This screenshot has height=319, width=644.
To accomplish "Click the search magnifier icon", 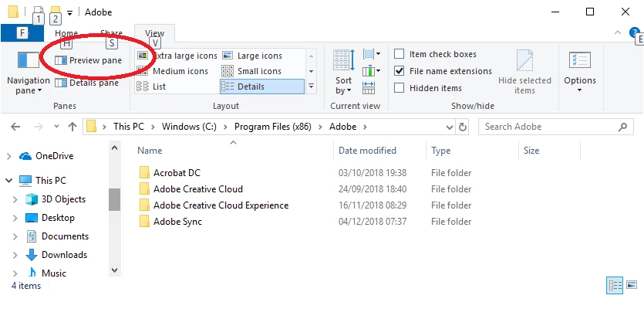I will pos(622,127).
